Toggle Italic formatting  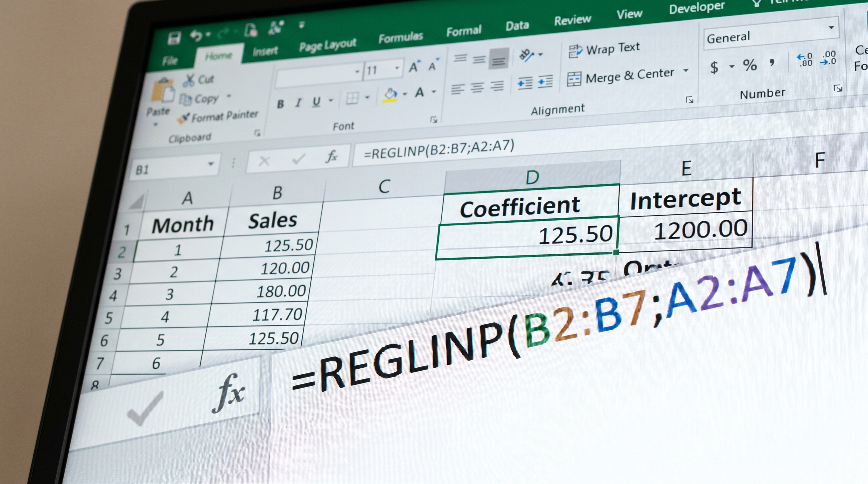tap(298, 103)
